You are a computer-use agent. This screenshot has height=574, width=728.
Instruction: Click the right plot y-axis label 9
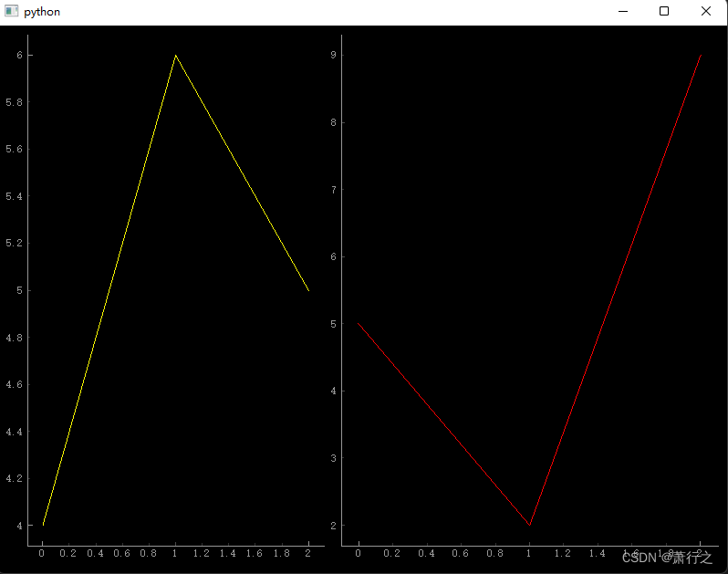pyautogui.click(x=333, y=55)
